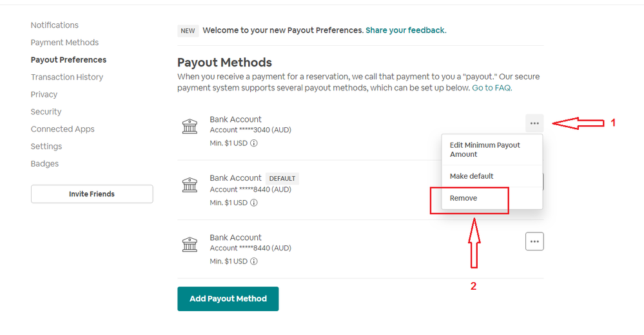Open Connected Apps in the sidebar
The width and height of the screenshot is (644, 335).
[63, 129]
